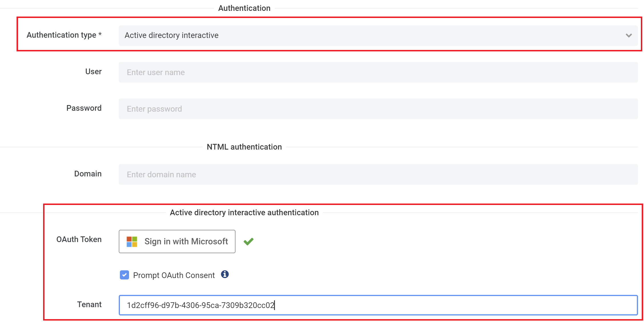Image resolution: width=644 pixels, height=322 pixels.
Task: Click the Active directory interactive authentication heading
Action: [x=244, y=212]
